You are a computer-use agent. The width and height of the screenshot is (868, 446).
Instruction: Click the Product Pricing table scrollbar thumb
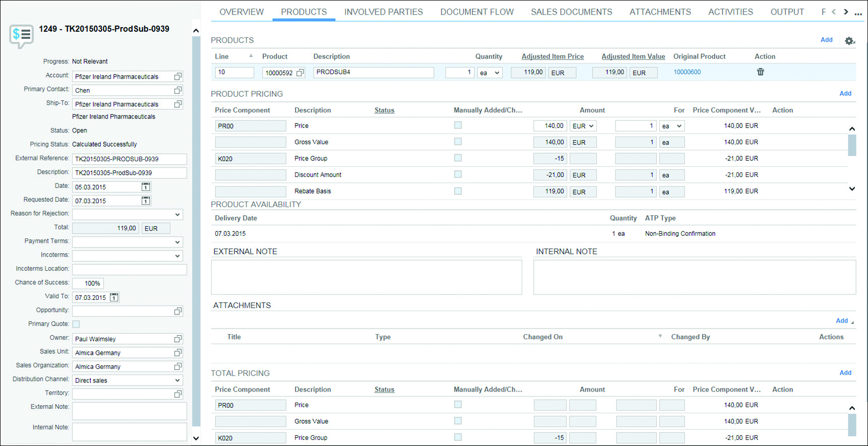pos(852,146)
